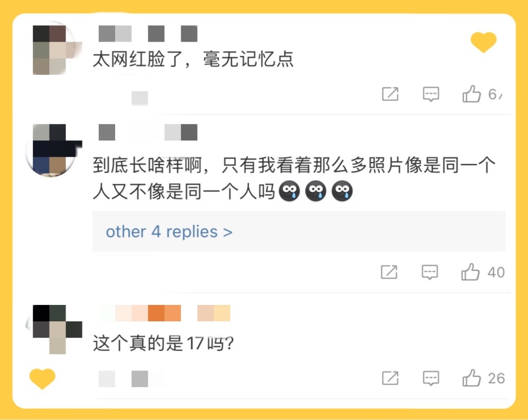The height and width of the screenshot is (420, 528).
Task: Expand other 4 replies
Action: pyautogui.click(x=169, y=232)
